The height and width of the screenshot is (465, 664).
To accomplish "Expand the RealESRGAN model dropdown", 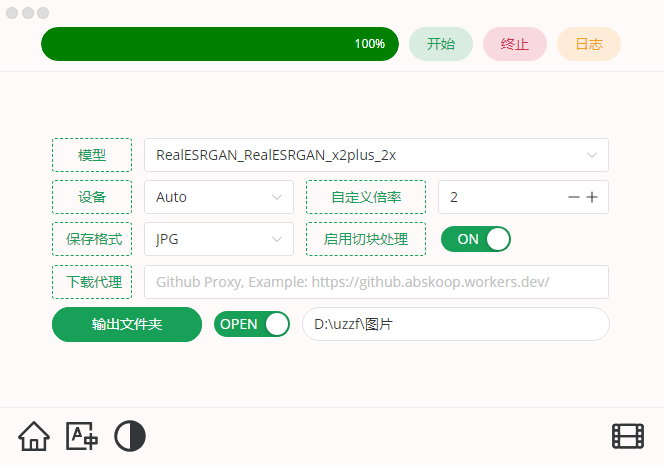I will click(x=376, y=155).
